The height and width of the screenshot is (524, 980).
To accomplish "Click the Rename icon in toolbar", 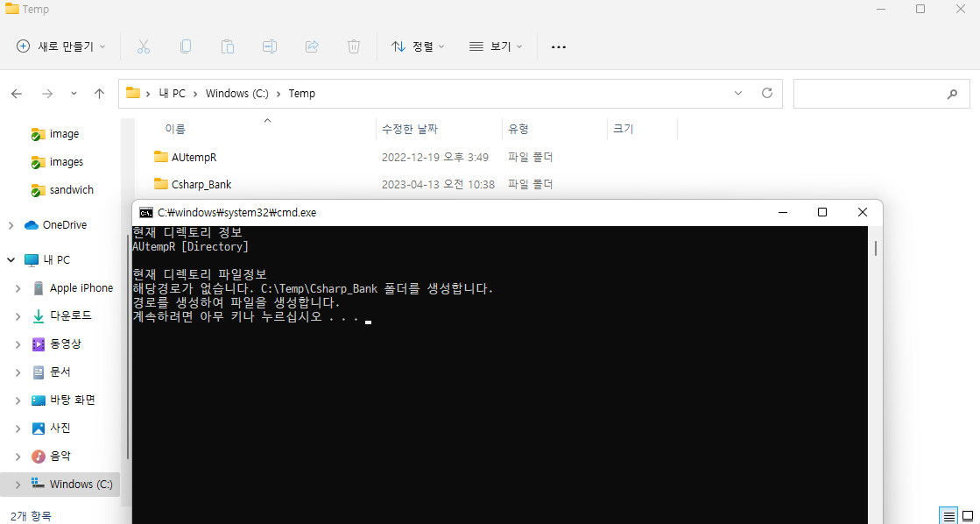I will click(x=270, y=46).
